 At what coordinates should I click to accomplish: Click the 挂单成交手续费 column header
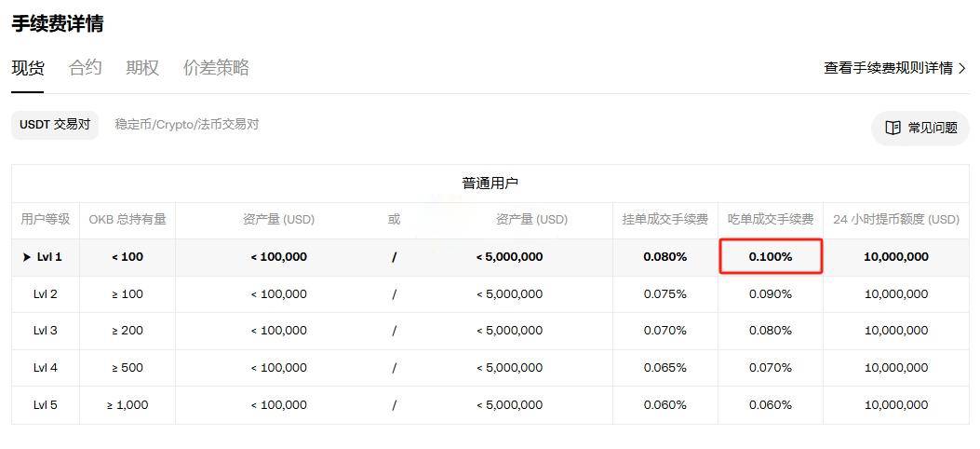pos(665,220)
